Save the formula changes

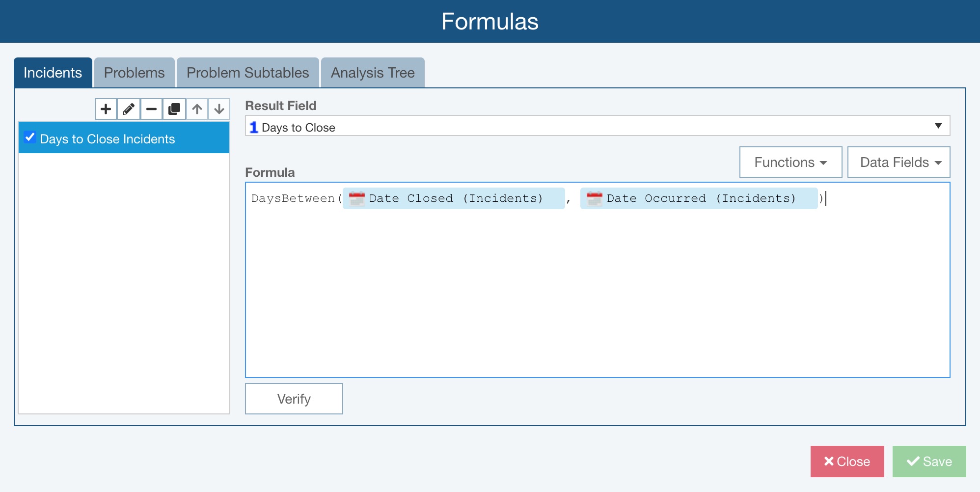tap(929, 462)
